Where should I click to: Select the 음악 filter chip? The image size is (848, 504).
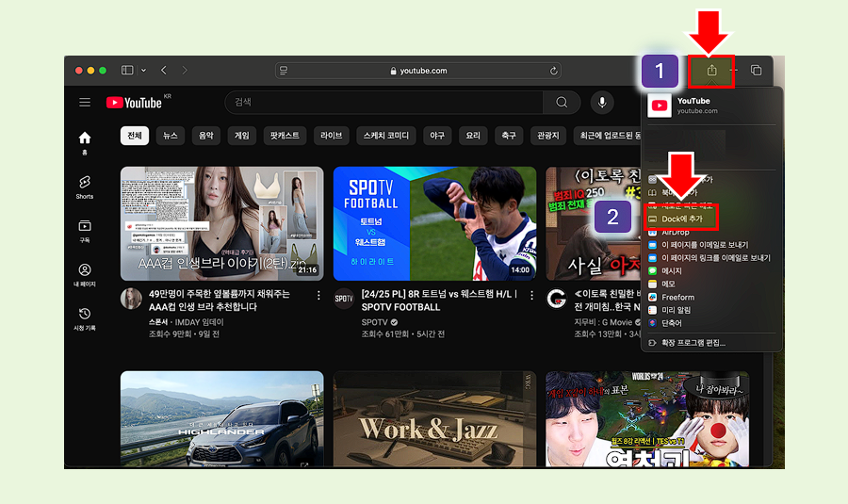tap(206, 136)
